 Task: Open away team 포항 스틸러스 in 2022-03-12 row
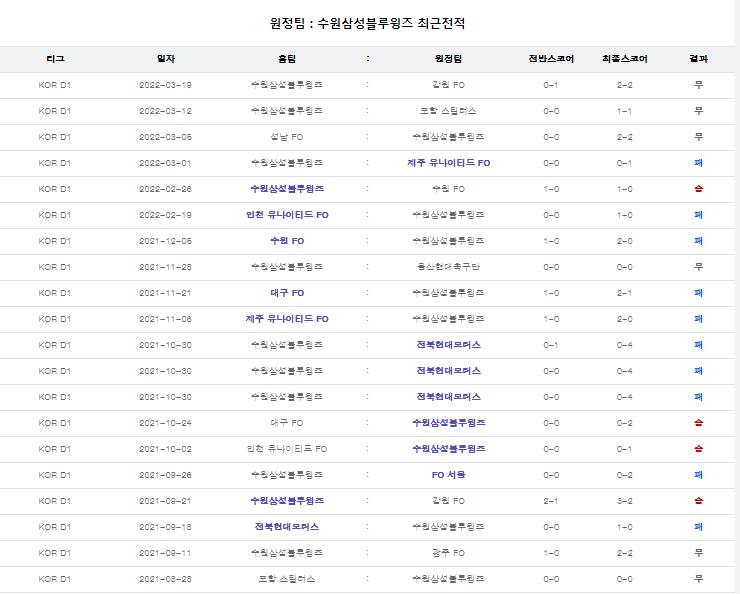(448, 111)
